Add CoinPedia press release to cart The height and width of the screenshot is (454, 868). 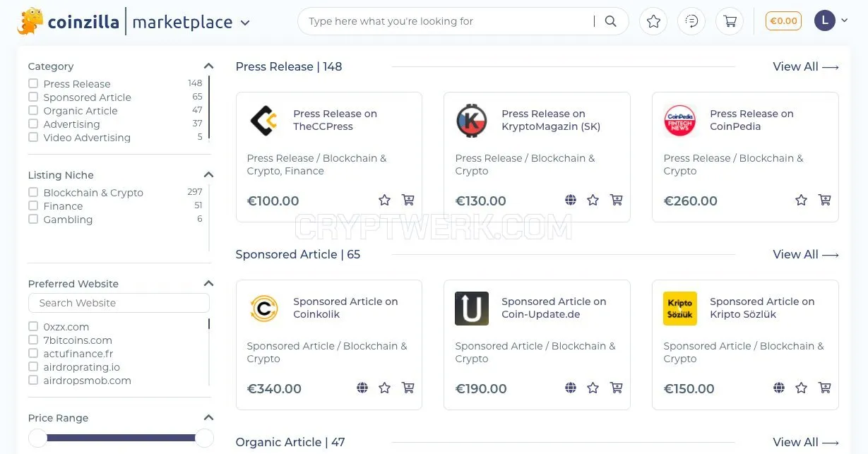824,201
